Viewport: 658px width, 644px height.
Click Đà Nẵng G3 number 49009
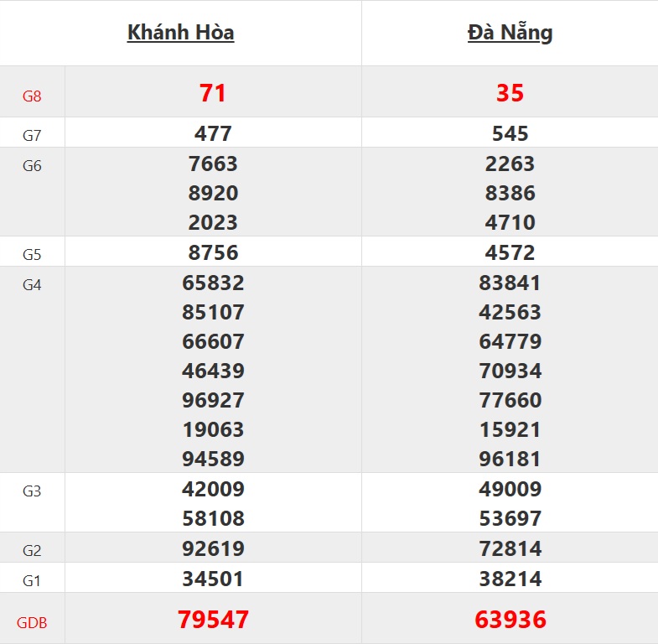point(510,489)
